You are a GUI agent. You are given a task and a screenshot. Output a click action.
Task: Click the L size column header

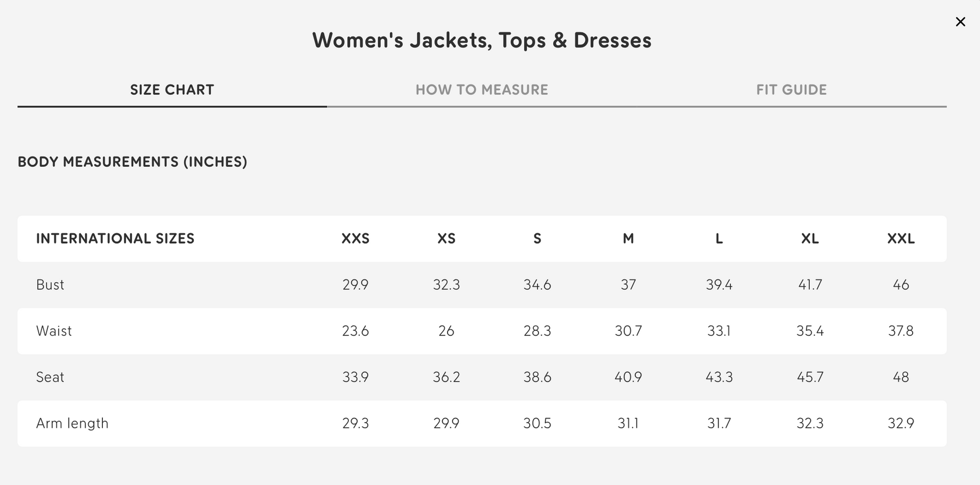(x=719, y=239)
